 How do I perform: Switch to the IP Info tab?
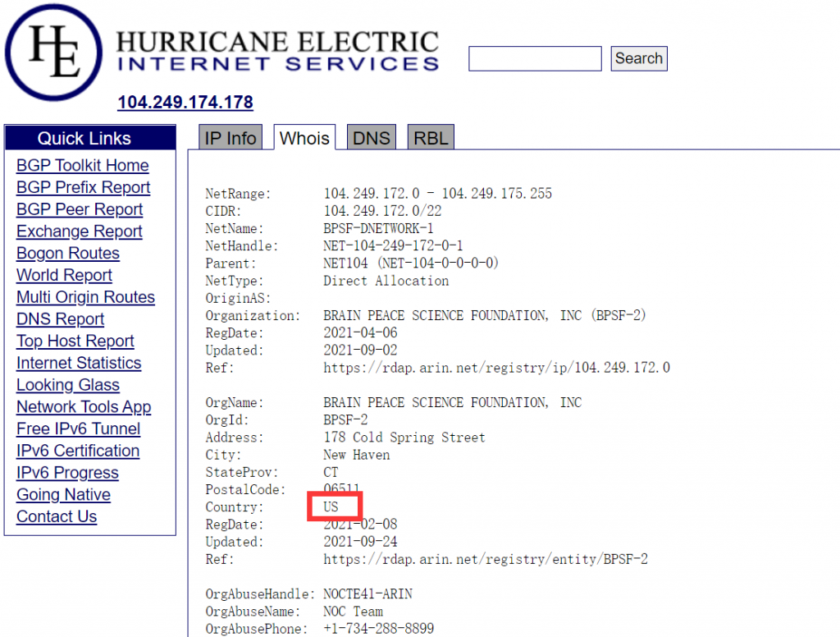click(231, 138)
